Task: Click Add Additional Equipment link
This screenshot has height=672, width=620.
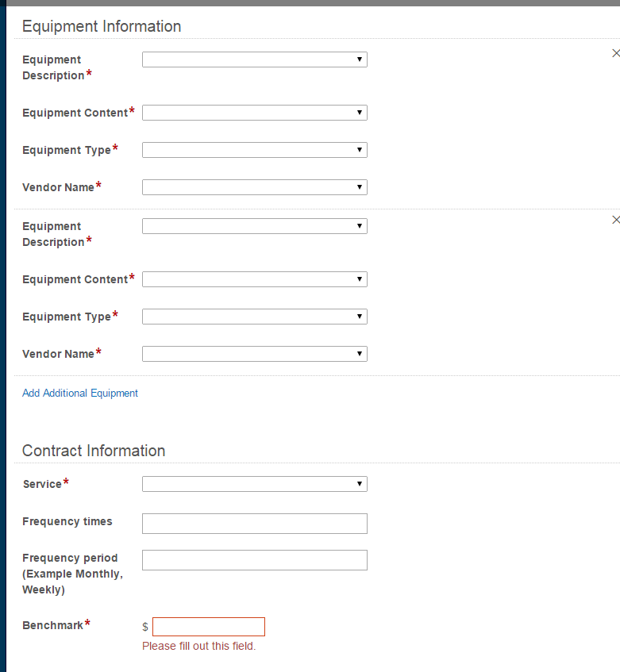Action: 80,393
